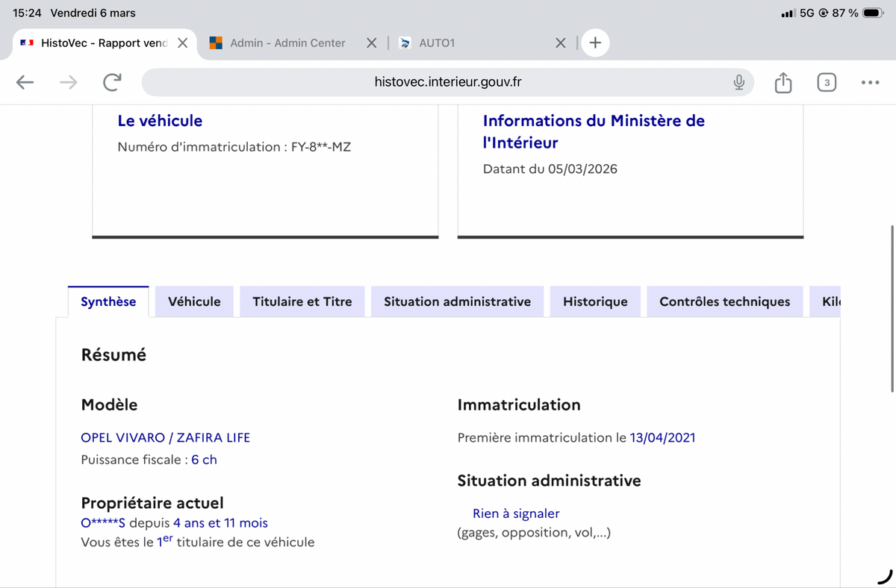The height and width of the screenshot is (588, 896).
Task: Close the AUTO1 browser tab
Action: pyautogui.click(x=561, y=43)
